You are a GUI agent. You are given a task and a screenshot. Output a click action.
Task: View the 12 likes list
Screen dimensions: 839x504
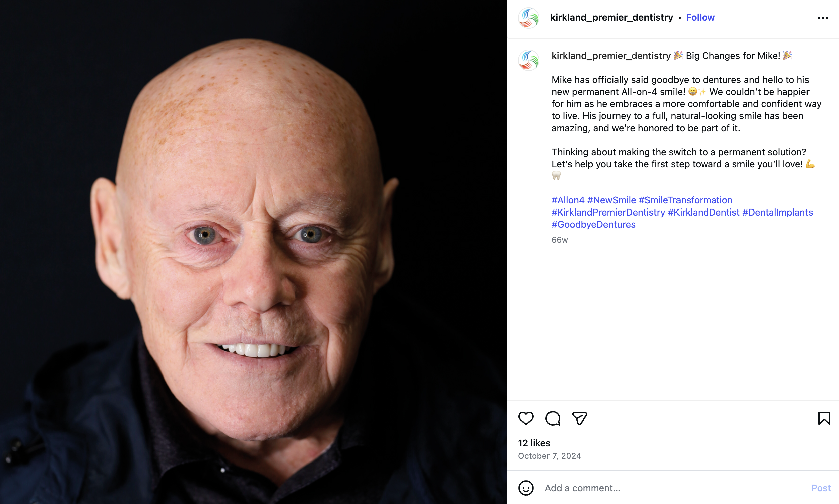coord(534,443)
